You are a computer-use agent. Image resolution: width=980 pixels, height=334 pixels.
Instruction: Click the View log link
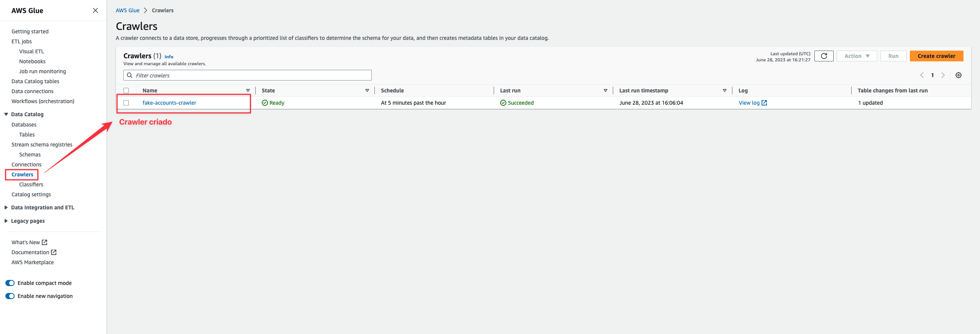[x=749, y=103]
